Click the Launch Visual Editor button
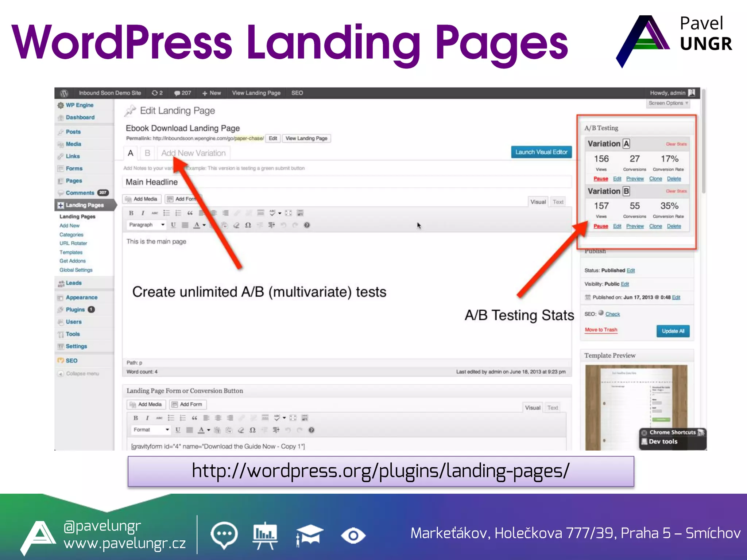This screenshot has height=560, width=747. pos(541,152)
